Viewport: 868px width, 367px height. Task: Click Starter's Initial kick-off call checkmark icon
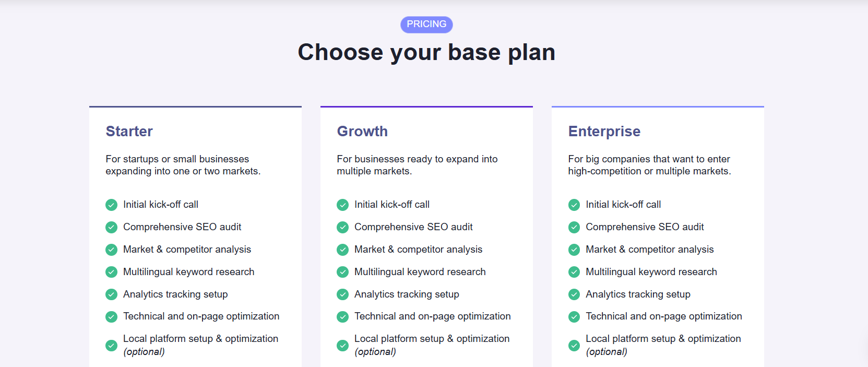tap(111, 205)
